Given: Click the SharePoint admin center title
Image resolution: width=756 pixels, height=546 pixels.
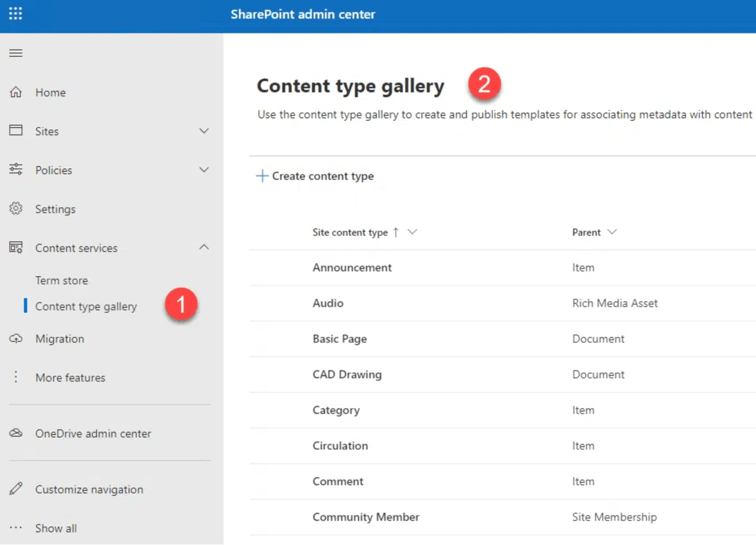Looking at the screenshot, I should pyautogui.click(x=303, y=15).
